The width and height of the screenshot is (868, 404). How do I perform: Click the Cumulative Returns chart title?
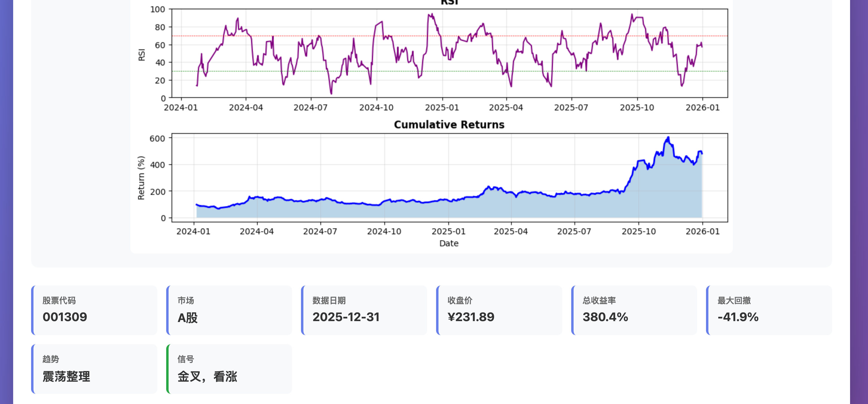click(x=449, y=125)
